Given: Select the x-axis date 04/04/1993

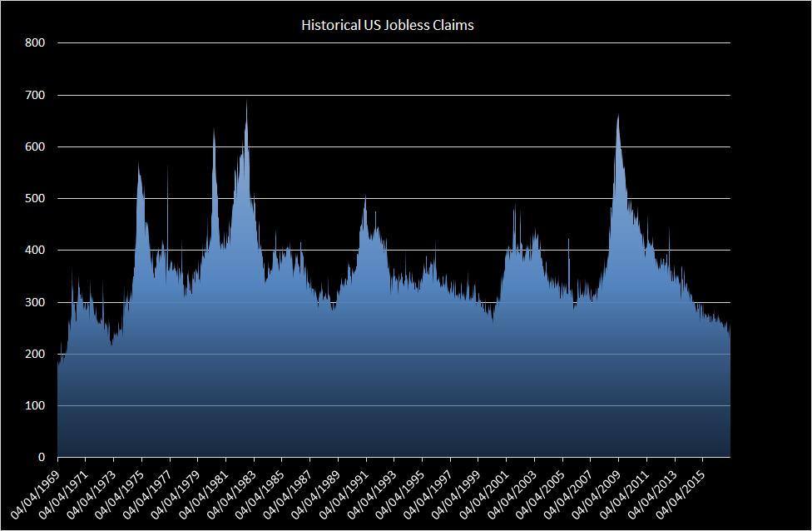Looking at the screenshot, I should coord(371,494).
